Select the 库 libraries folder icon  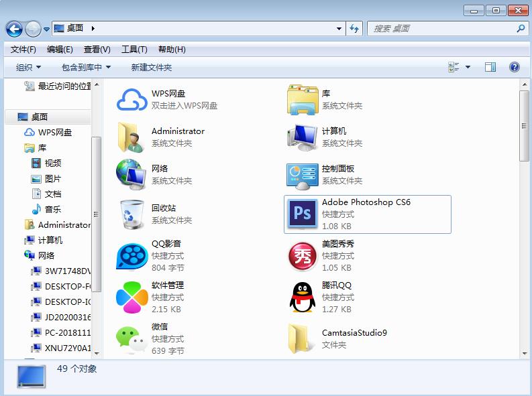[303, 100]
